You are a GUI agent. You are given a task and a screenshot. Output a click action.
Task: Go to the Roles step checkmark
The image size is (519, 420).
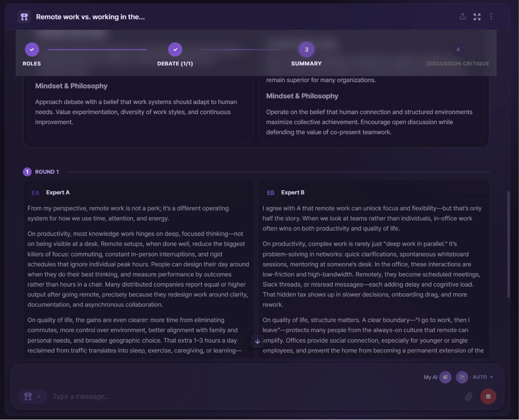click(x=32, y=50)
